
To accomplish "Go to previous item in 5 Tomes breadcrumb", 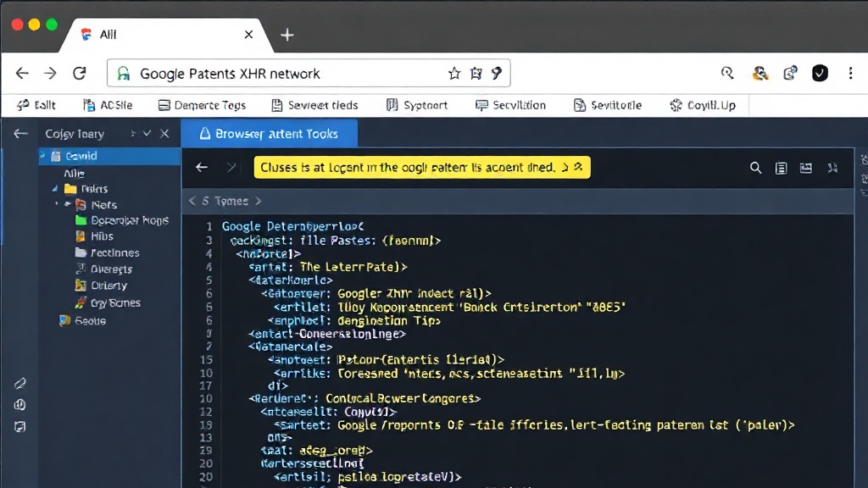I will [192, 201].
